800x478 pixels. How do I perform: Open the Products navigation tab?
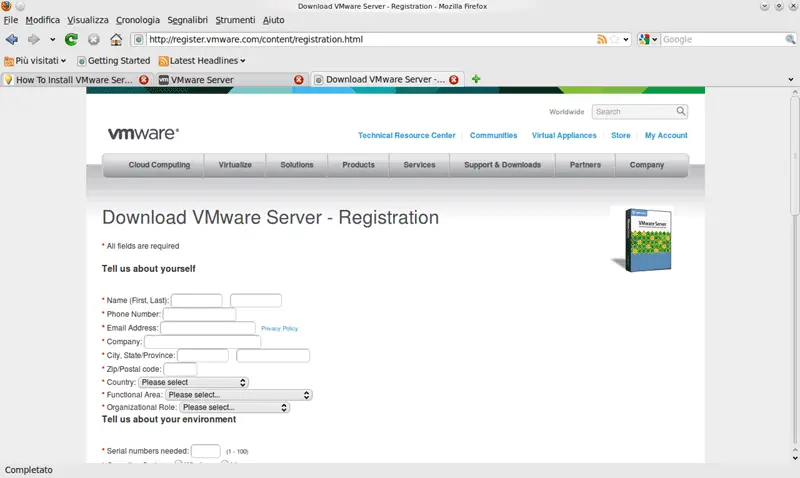pyautogui.click(x=358, y=165)
